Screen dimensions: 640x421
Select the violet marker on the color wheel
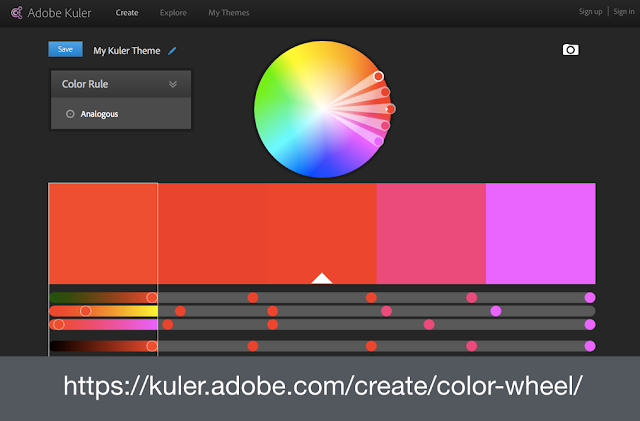coord(378,141)
